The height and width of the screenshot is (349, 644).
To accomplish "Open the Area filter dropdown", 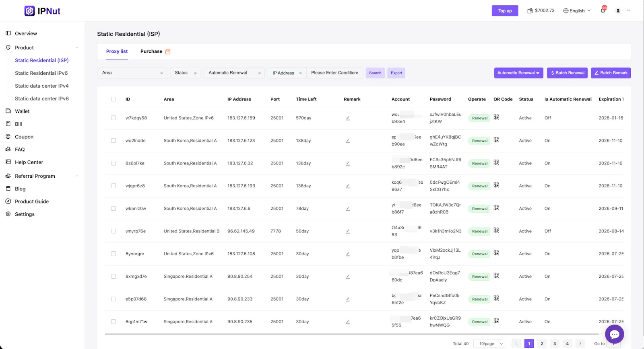I will tap(132, 73).
